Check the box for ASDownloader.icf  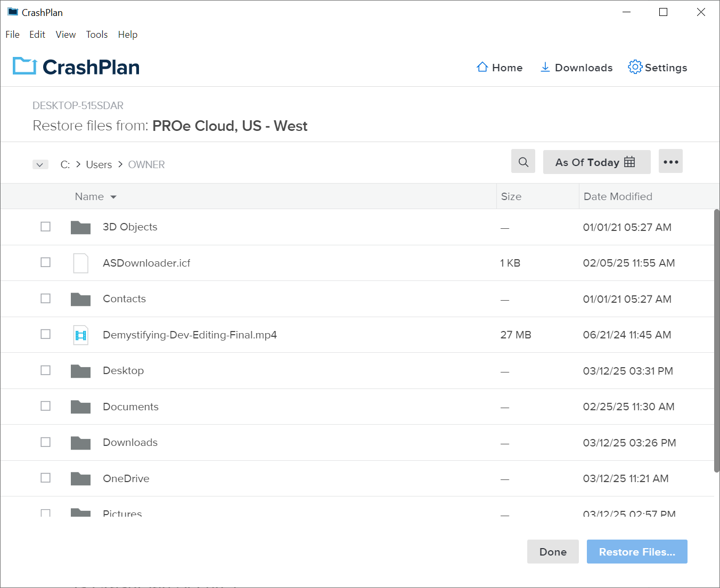point(46,262)
